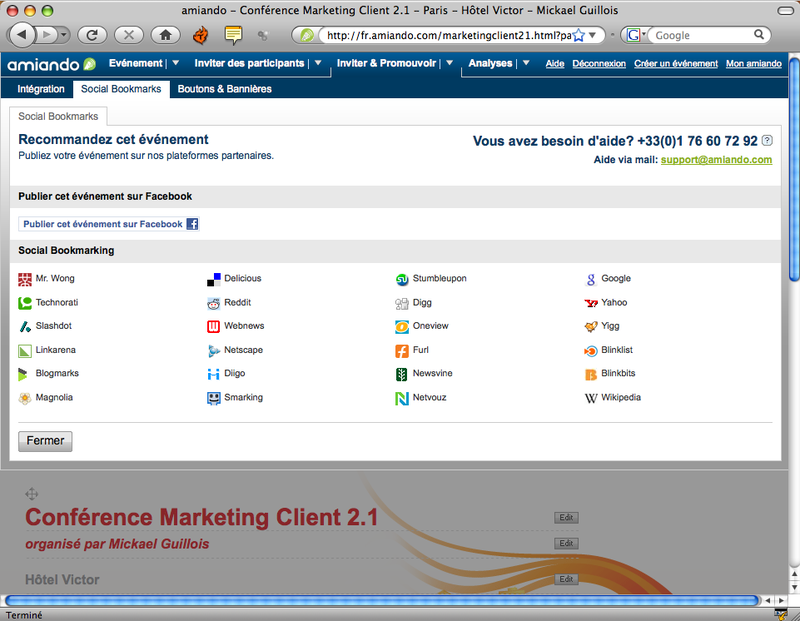Choose the Yigg bookmark icon
Viewport: 800px width, 621px height.
click(x=591, y=327)
